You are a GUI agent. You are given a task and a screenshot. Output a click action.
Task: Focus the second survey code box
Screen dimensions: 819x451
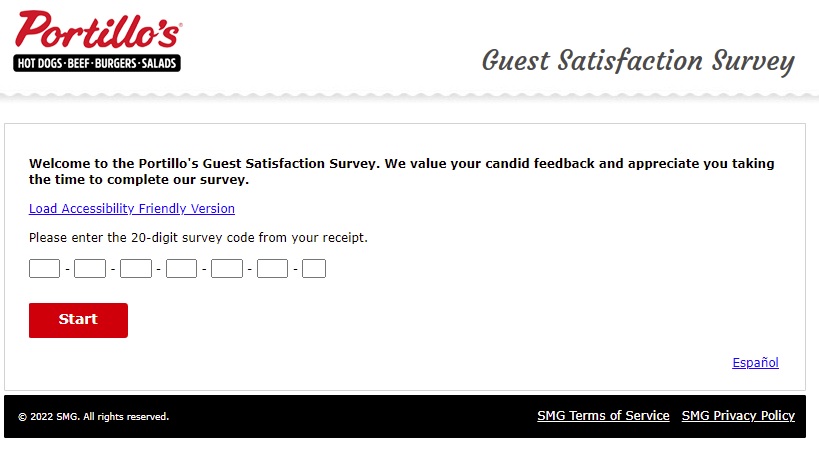click(90, 269)
